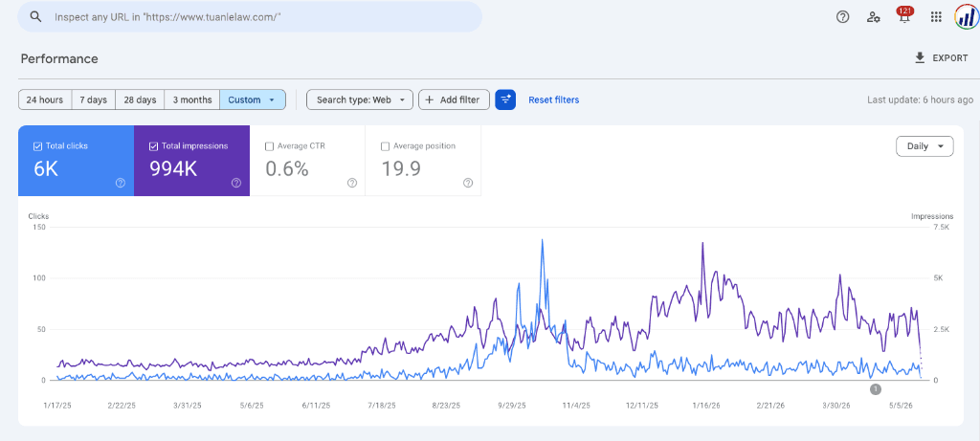Open the Search type: Web dropdown
The width and height of the screenshot is (980, 441).
pos(360,99)
